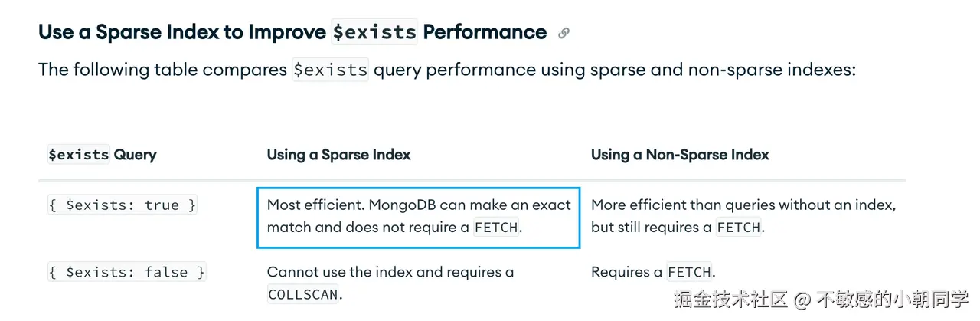Select the "Using a Sparse Index" column header
The height and width of the screenshot is (321, 980).
(338, 155)
